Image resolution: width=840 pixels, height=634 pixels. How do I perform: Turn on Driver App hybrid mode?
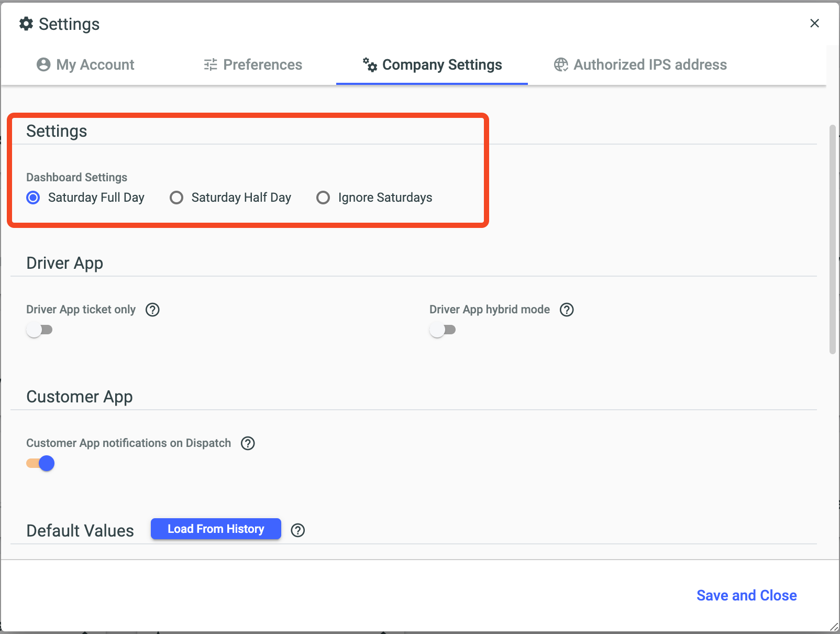click(x=443, y=330)
